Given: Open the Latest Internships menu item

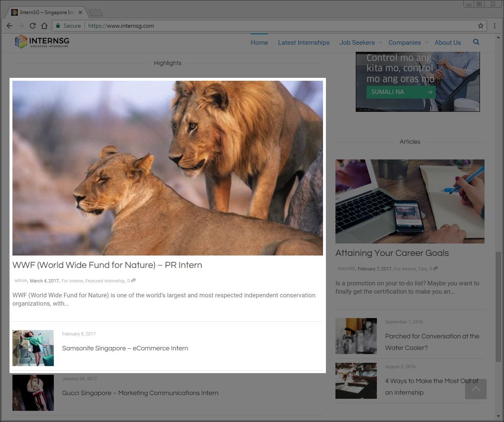Looking at the screenshot, I should (x=304, y=42).
